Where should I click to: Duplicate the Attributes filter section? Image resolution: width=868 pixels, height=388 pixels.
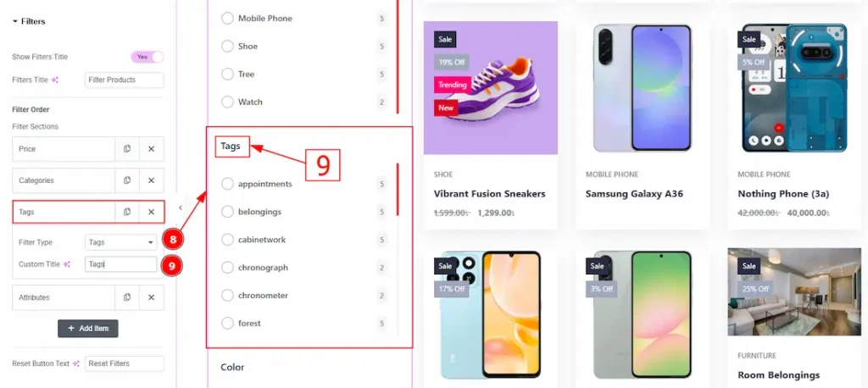pos(127,297)
